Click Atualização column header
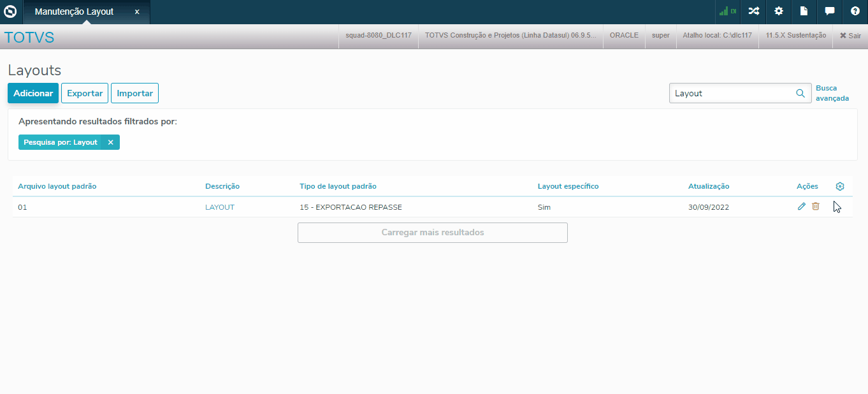Viewport: 868px width, 394px height. pos(709,186)
